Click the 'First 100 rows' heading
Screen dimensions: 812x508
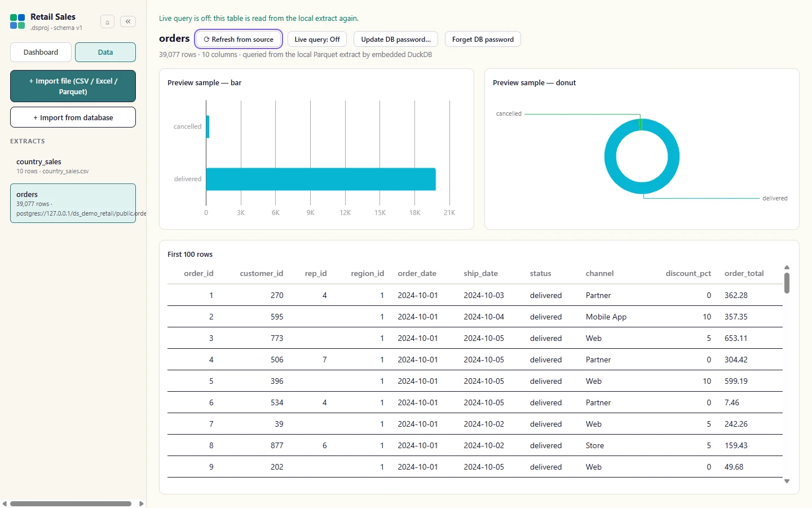pyautogui.click(x=190, y=255)
